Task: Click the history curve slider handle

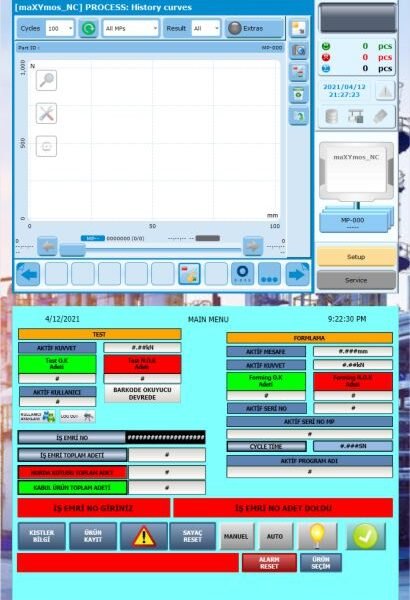Action: tap(72, 250)
